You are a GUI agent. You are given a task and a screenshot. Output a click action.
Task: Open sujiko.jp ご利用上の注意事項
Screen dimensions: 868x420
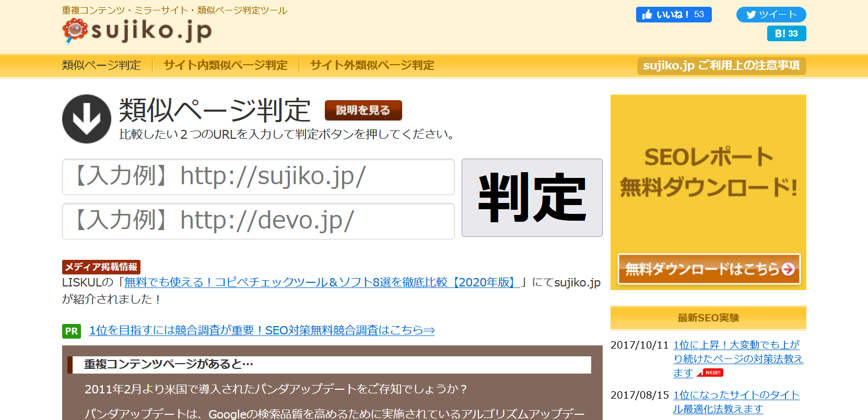coord(721,66)
